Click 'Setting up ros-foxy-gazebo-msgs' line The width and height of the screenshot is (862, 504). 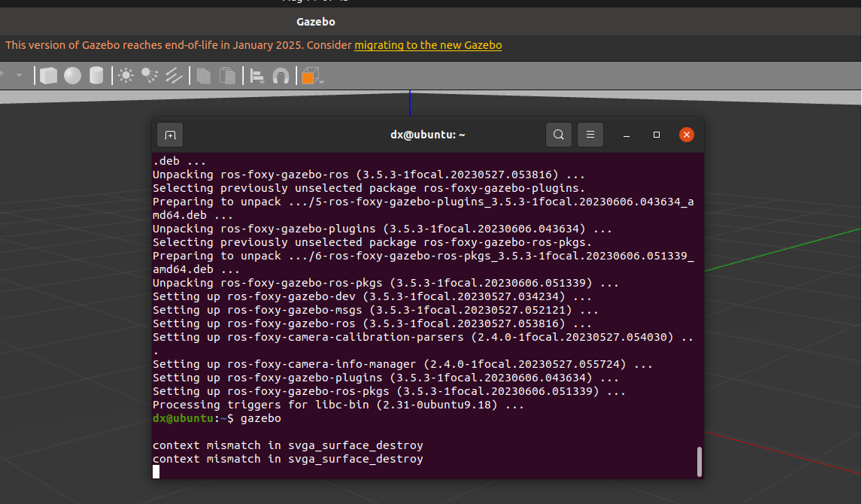[375, 310]
